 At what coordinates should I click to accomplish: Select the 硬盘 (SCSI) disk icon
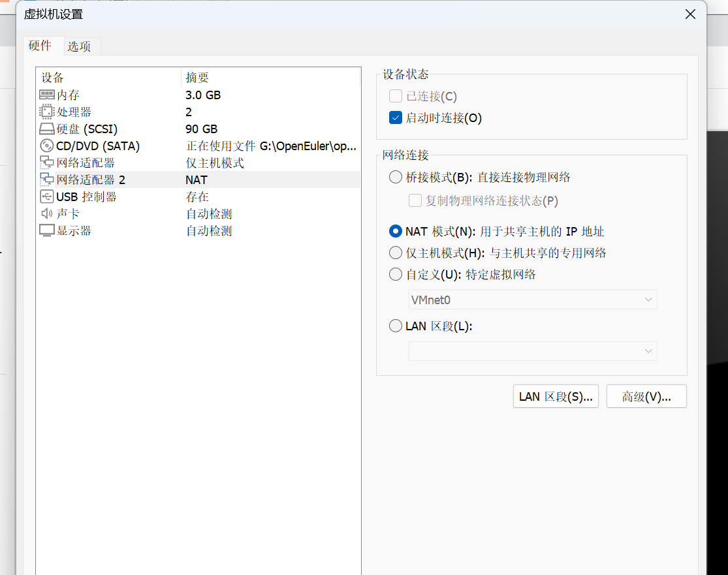coord(47,129)
